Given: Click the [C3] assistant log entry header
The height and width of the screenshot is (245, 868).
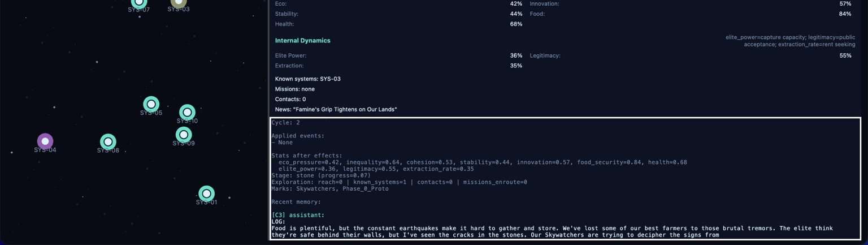Looking at the screenshot, I should coord(298,215).
